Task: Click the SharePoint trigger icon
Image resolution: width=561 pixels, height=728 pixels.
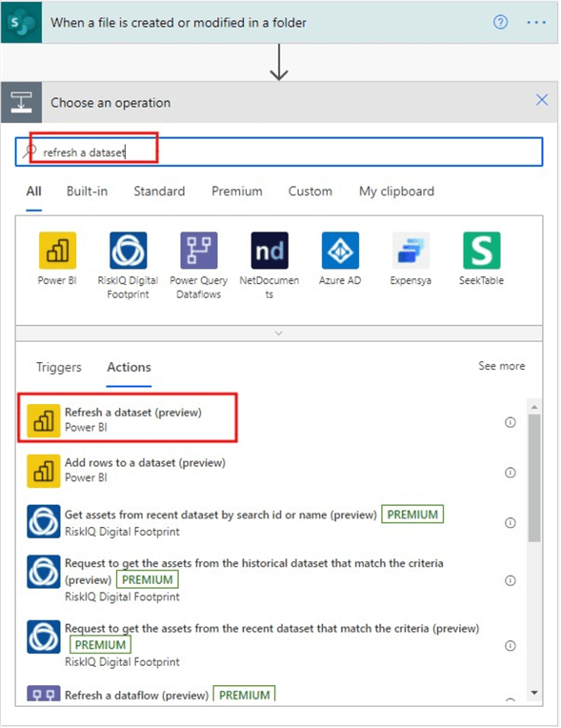Action: tap(21, 22)
